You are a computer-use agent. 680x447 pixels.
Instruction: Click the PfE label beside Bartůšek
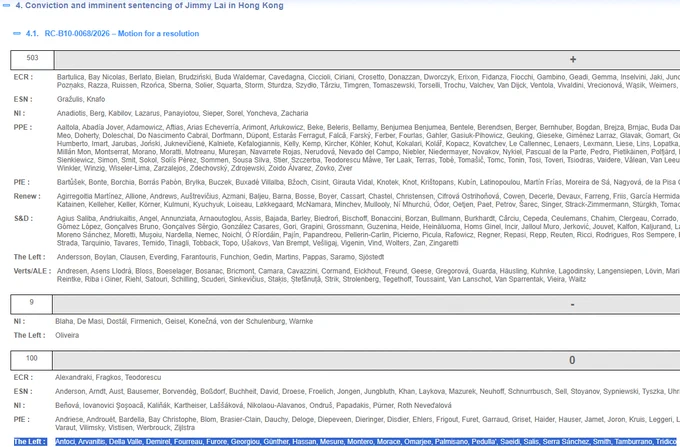coord(22,182)
